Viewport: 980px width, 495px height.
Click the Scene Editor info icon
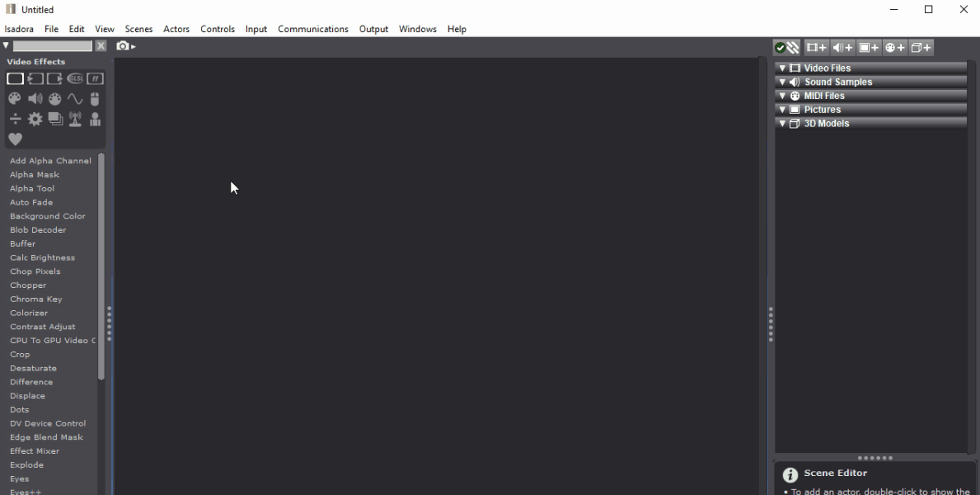pyautogui.click(x=790, y=475)
